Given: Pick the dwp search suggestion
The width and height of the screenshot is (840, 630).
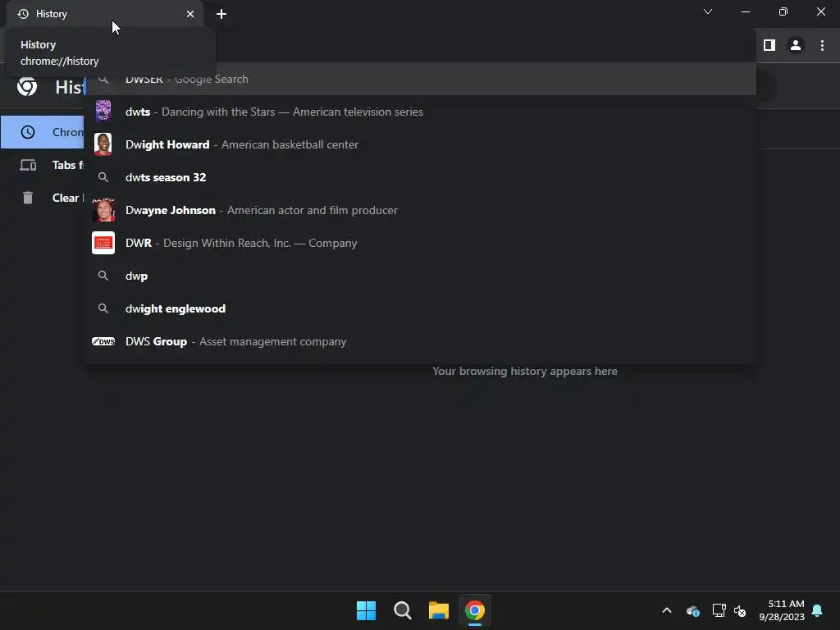Looking at the screenshot, I should 421,276.
